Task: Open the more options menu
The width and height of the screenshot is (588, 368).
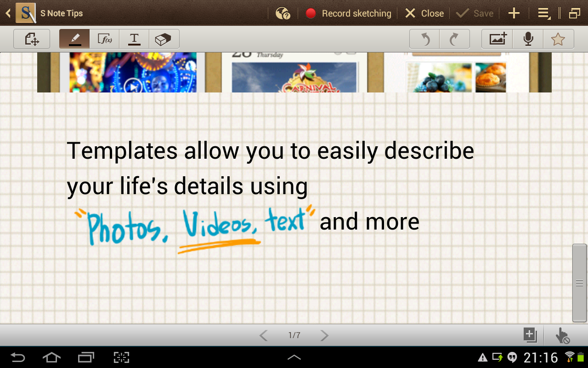Action: click(544, 13)
